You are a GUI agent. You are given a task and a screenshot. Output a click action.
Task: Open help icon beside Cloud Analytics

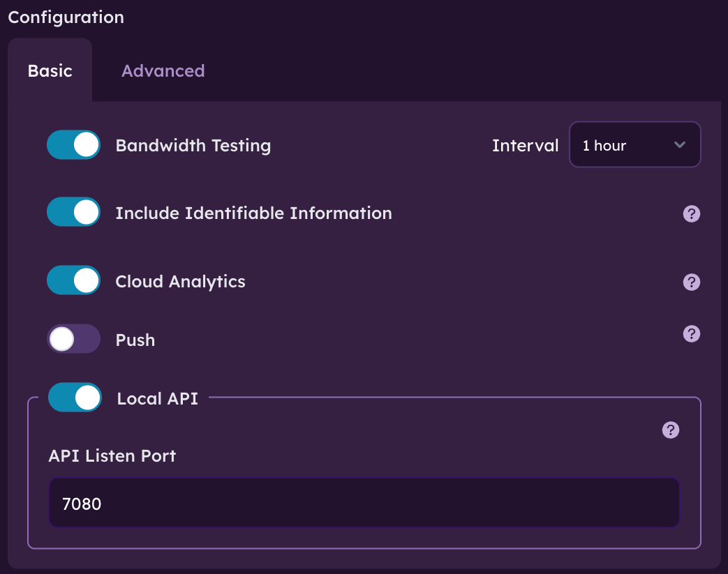(x=691, y=282)
